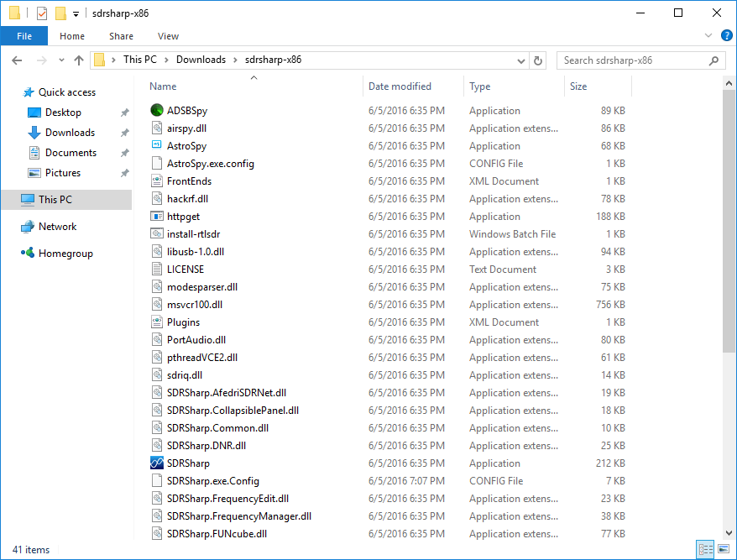
Task: Click the install-rtlsdr batch file icon
Action: [156, 233]
